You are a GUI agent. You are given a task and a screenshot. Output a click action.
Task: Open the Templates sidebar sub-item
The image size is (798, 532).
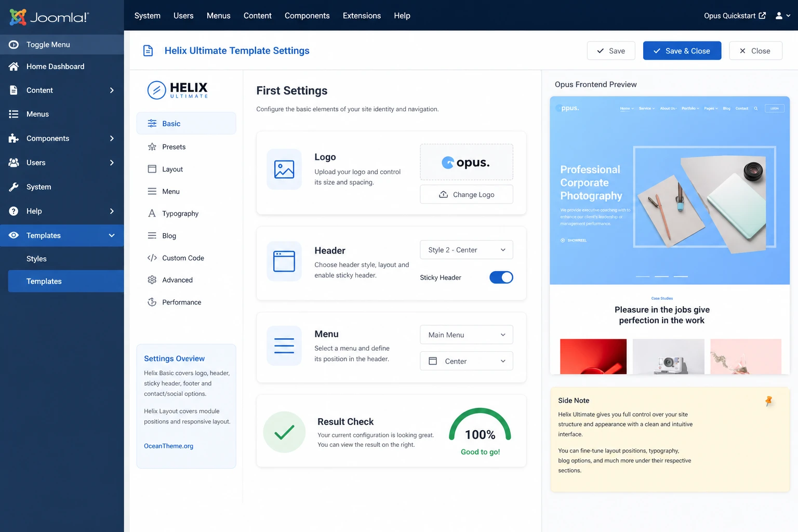click(x=66, y=281)
